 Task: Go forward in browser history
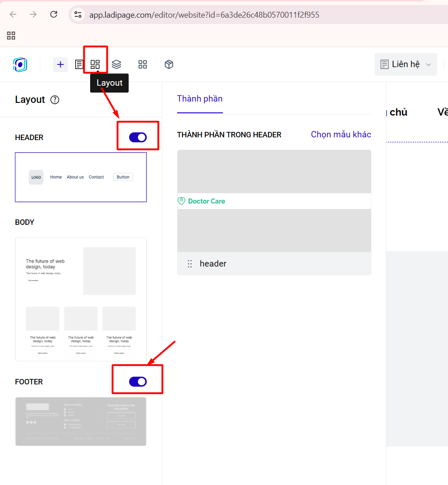tap(33, 14)
